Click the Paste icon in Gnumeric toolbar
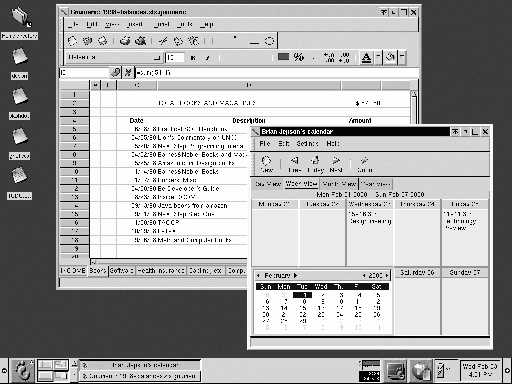The height and width of the screenshot is (384, 512). (x=194, y=41)
